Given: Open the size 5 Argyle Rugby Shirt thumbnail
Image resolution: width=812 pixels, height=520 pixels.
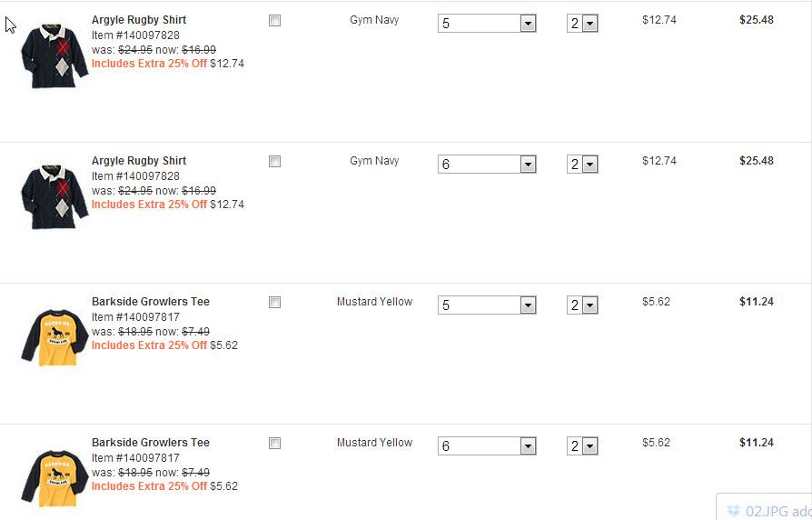Looking at the screenshot, I should 54,56.
